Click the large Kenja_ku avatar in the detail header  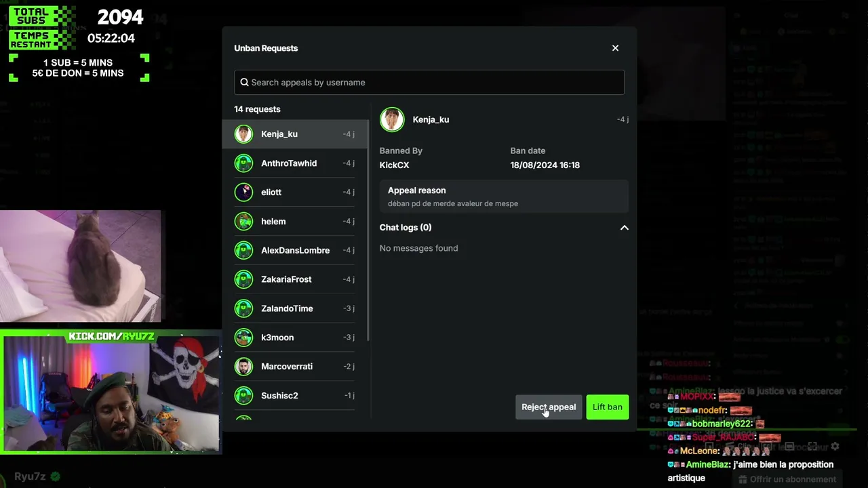click(392, 120)
